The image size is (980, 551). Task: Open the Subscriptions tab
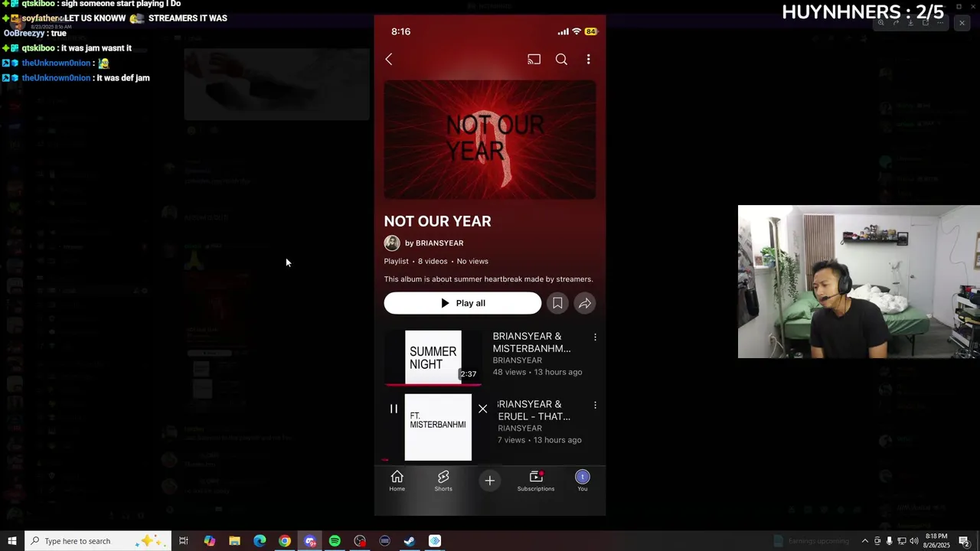pyautogui.click(x=536, y=481)
